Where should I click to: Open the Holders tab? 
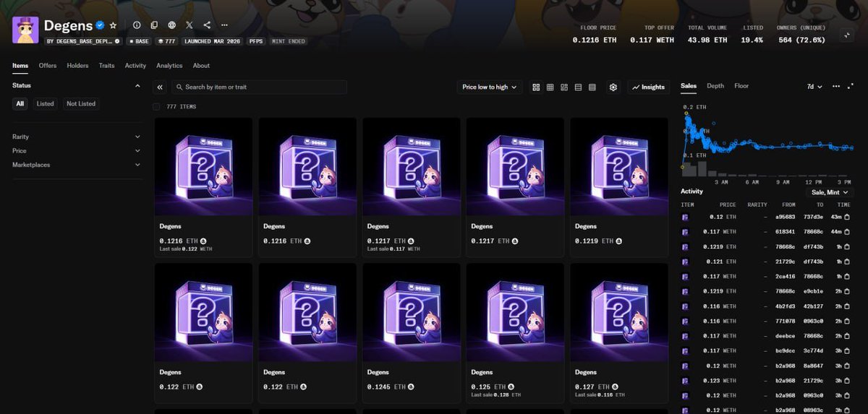(77, 65)
